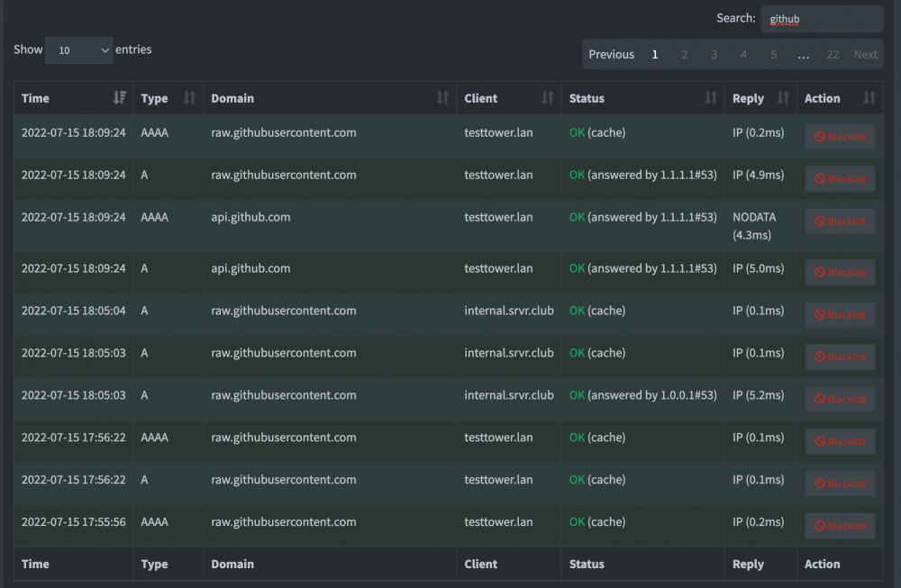Go to page 5 of results
901x588 pixels.
[773, 54]
